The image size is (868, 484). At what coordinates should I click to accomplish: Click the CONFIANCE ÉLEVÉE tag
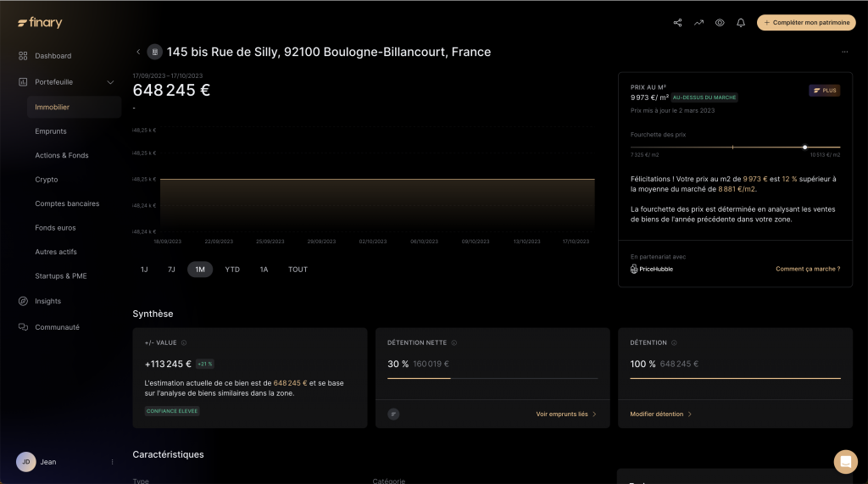pyautogui.click(x=171, y=411)
